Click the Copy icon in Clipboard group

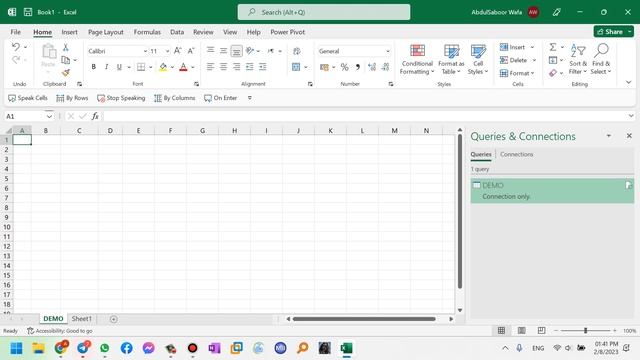[x=65, y=60]
